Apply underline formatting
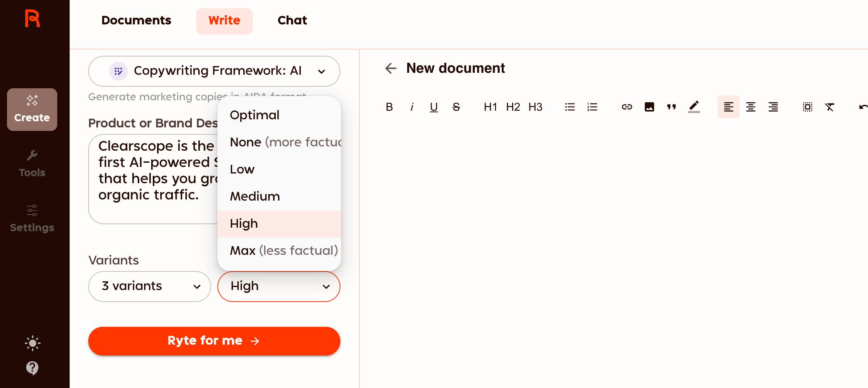The image size is (868, 388). tap(434, 107)
